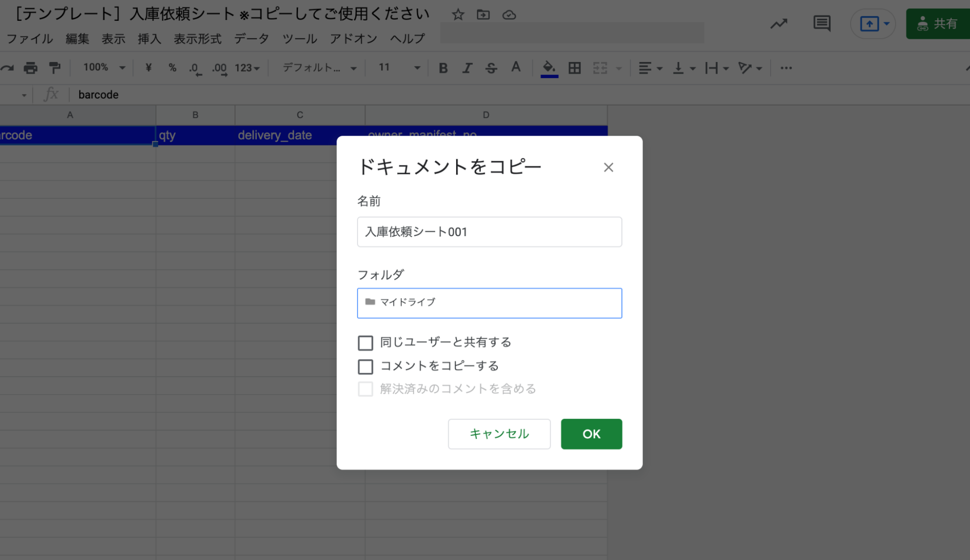Select the print icon
The image size is (970, 560).
pos(31,68)
